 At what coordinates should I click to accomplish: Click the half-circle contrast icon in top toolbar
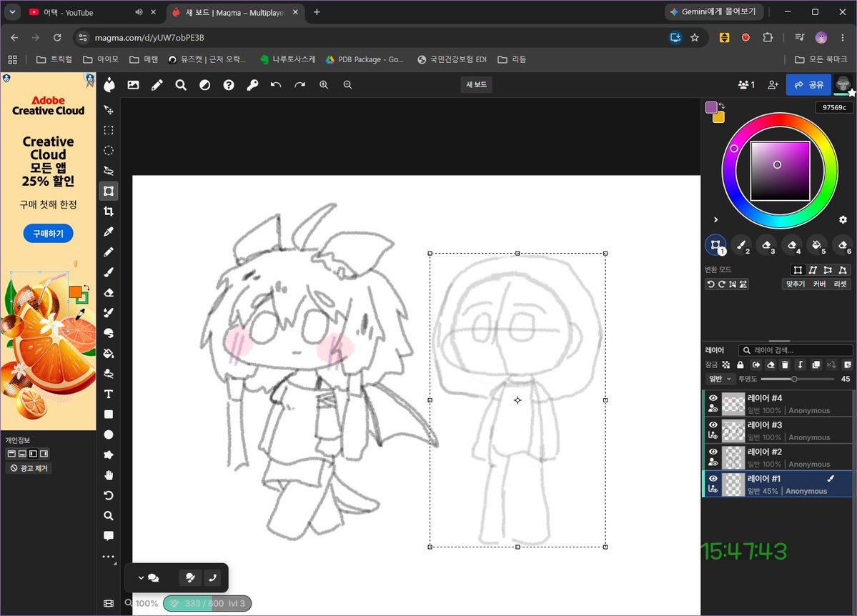point(205,85)
